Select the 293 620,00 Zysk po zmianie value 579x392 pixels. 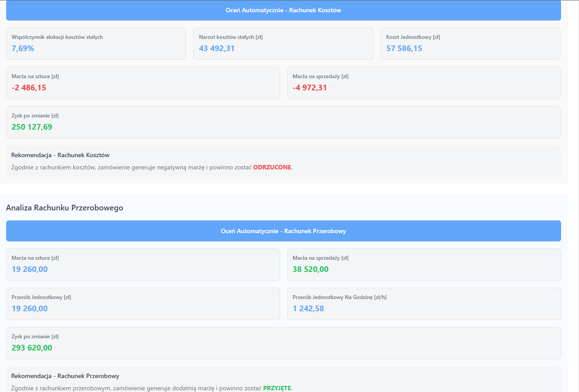32,348
